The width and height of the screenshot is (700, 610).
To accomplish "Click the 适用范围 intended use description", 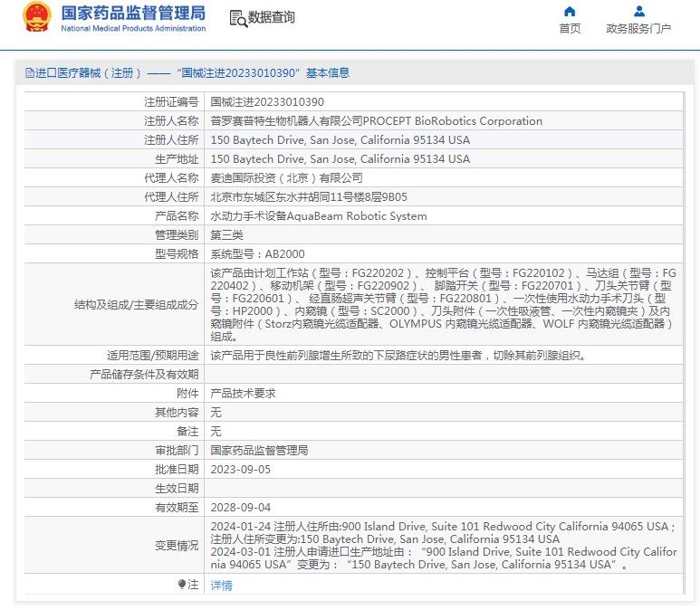I will 398,355.
